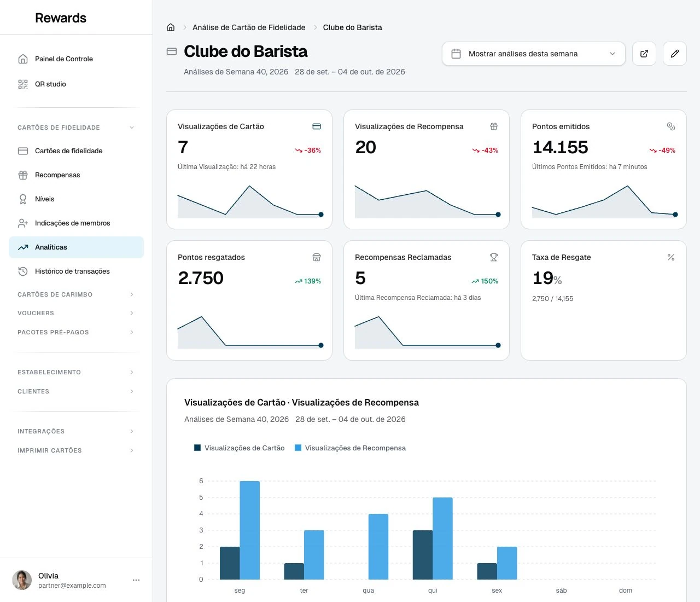Click the Histórico de transações clock icon
700x602 pixels.
click(23, 271)
